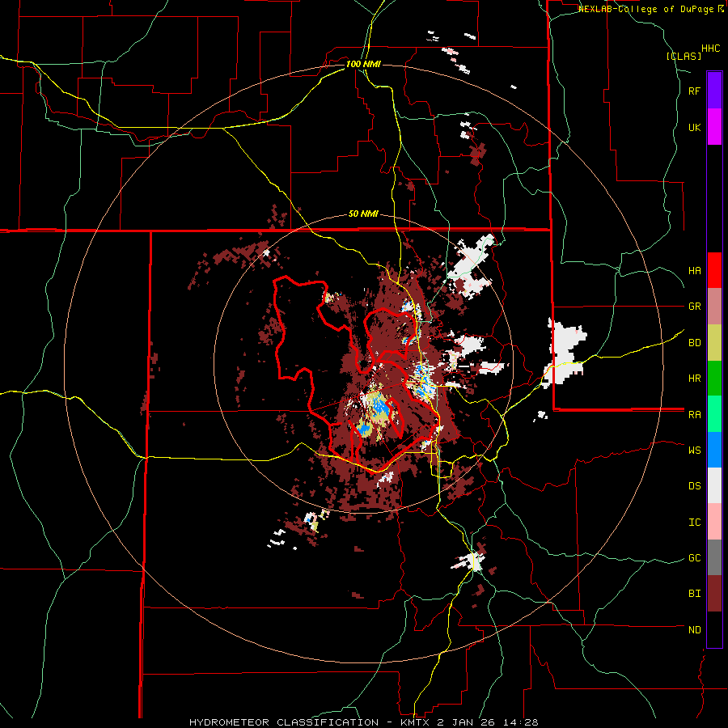Click the "[CLAS]" units label

684,56
